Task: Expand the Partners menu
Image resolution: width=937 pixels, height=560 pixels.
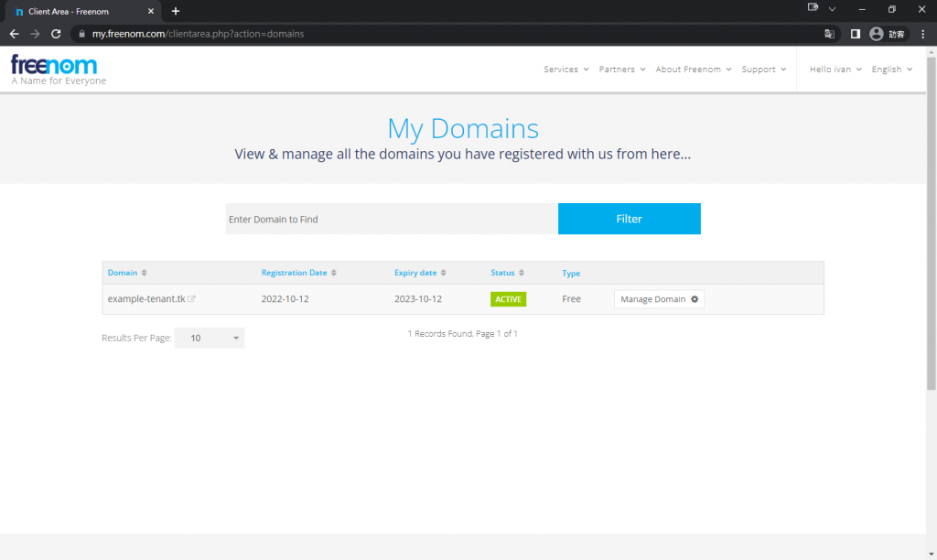Action: click(x=622, y=70)
